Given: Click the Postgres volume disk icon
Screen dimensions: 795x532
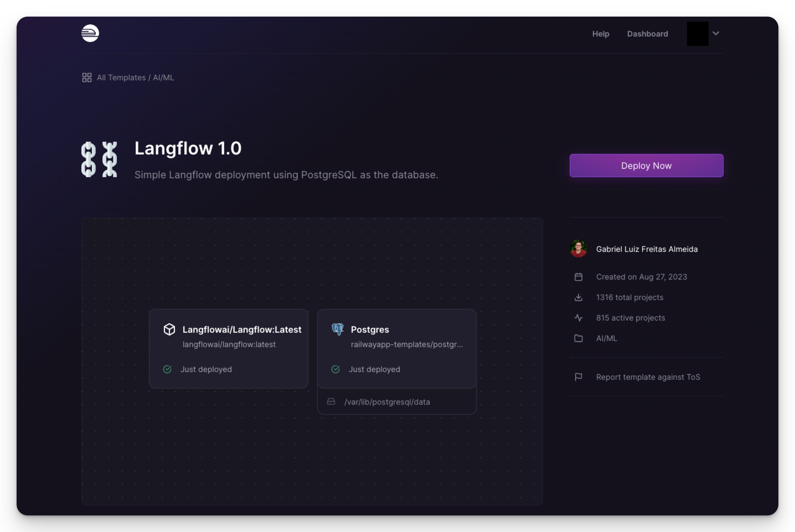Looking at the screenshot, I should [x=331, y=402].
